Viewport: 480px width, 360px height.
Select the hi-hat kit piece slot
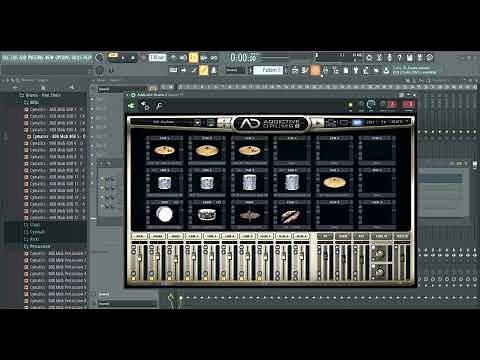pos(249,214)
